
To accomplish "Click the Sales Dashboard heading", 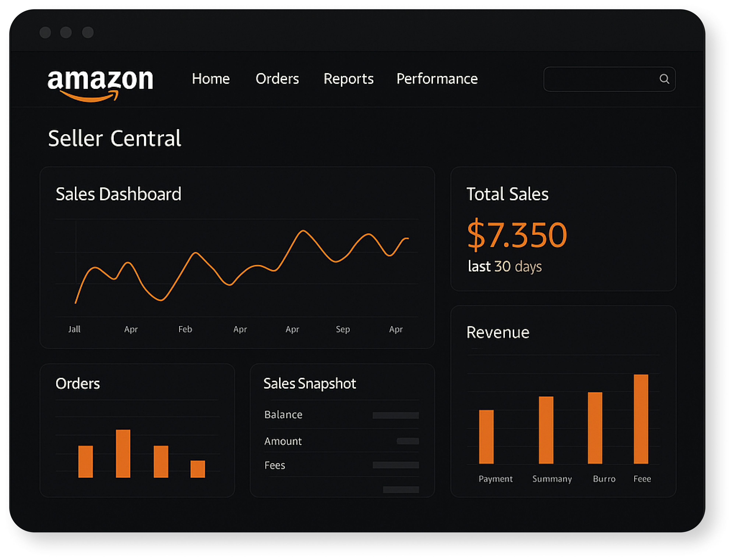I will coord(118,194).
